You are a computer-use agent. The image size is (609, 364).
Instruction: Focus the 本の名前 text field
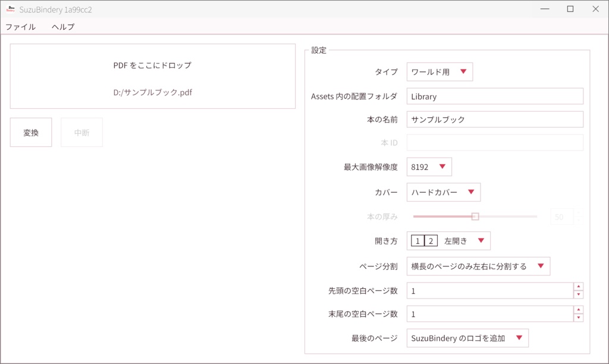tap(495, 120)
